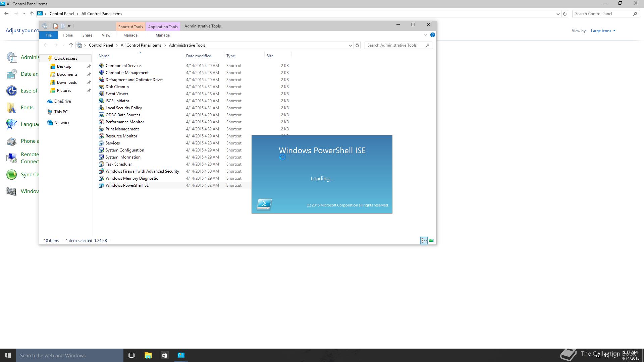Viewport: 644px width, 362px height.
Task: Select Downloads in navigation pane
Action: pos(67,82)
